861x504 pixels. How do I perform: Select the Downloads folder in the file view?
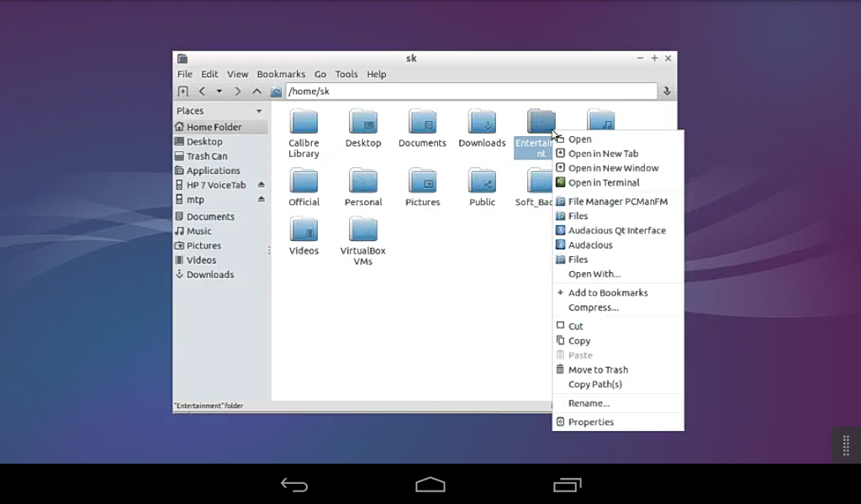click(x=482, y=121)
